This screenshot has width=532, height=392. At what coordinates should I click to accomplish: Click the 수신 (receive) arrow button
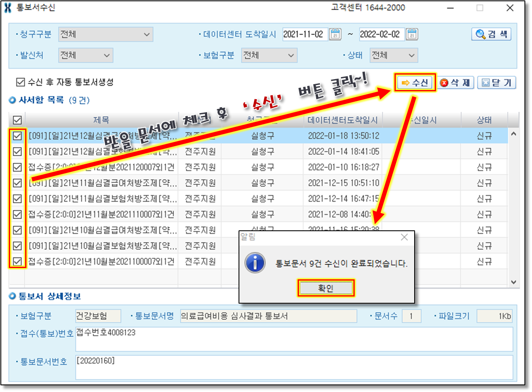(x=415, y=83)
